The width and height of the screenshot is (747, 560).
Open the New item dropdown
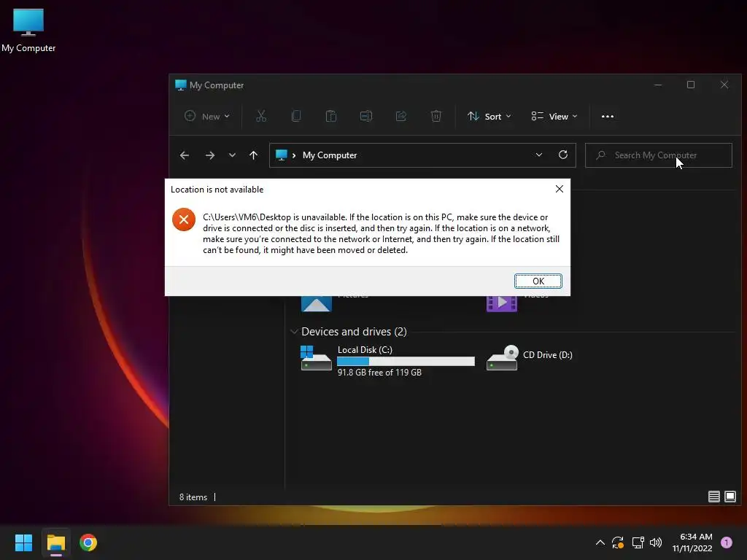[207, 116]
